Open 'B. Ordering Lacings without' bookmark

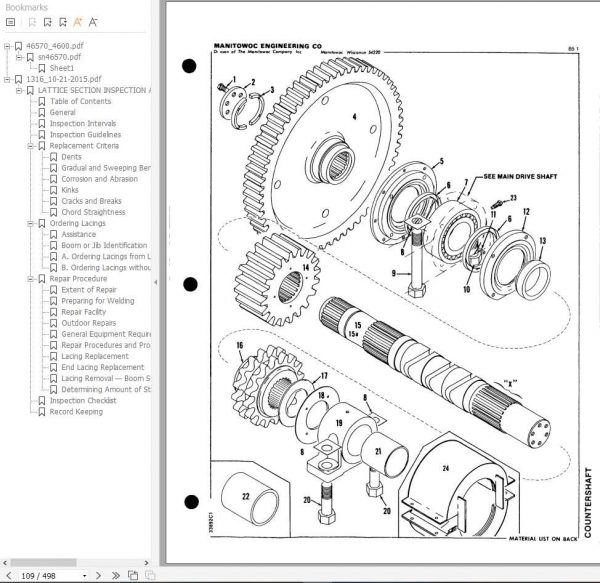(x=106, y=268)
